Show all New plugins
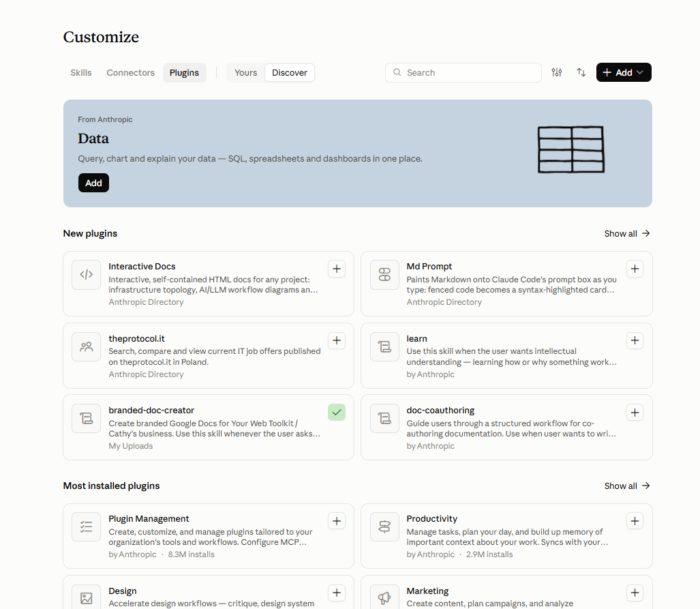This screenshot has height=609, width=700. pyautogui.click(x=627, y=234)
